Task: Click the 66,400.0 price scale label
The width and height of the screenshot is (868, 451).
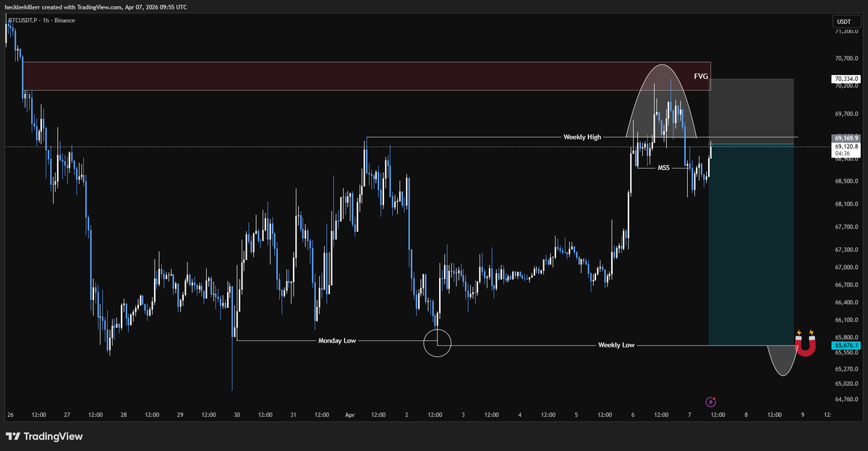Action: pos(846,302)
